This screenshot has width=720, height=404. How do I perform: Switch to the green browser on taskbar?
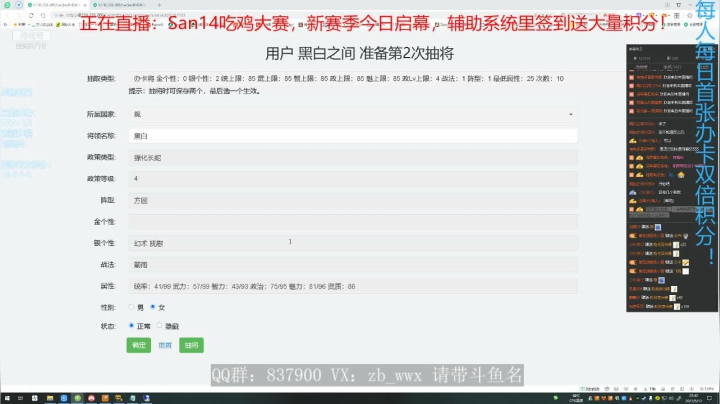point(78,398)
